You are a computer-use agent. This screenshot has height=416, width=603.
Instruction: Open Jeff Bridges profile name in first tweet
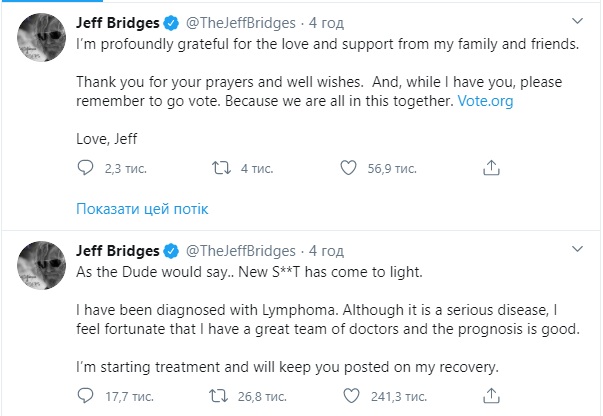[118, 21]
